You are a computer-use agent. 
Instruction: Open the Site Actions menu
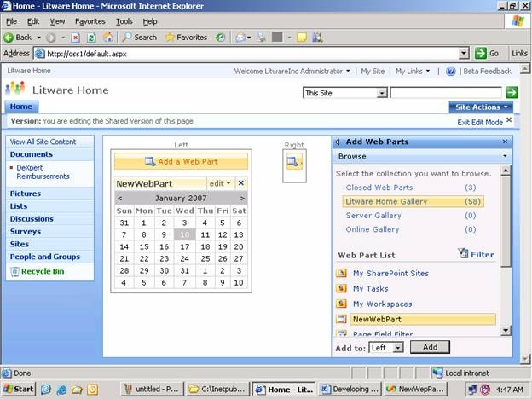[x=481, y=107]
